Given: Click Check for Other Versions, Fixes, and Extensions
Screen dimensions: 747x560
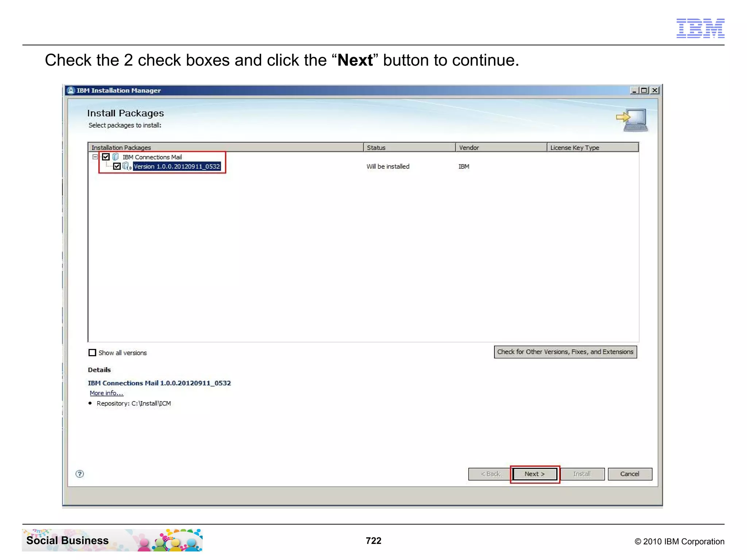Looking at the screenshot, I should point(565,352).
